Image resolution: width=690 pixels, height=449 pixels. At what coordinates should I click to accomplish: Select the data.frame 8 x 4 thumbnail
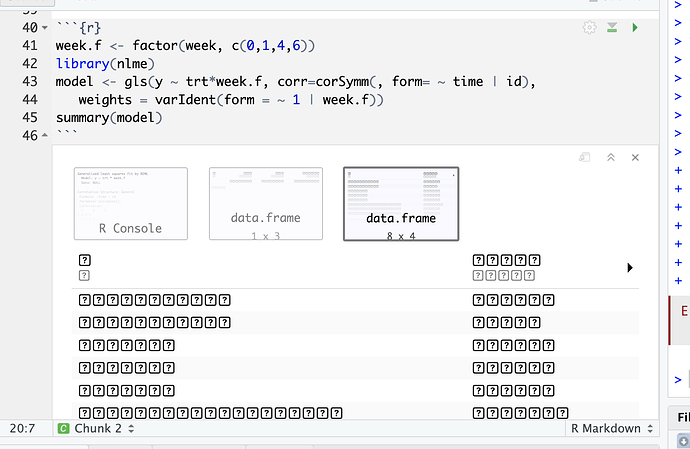pyautogui.click(x=401, y=204)
